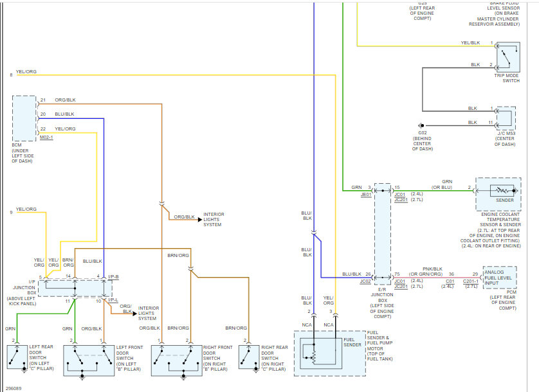Select the SENDER label in coolant sensor
Screen dimensions: 539x392
[x=505, y=200]
